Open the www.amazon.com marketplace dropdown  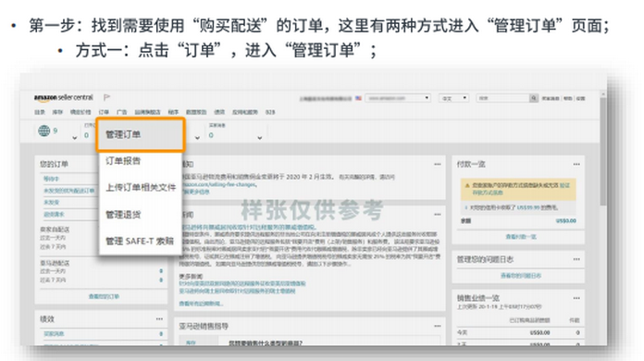pos(398,98)
